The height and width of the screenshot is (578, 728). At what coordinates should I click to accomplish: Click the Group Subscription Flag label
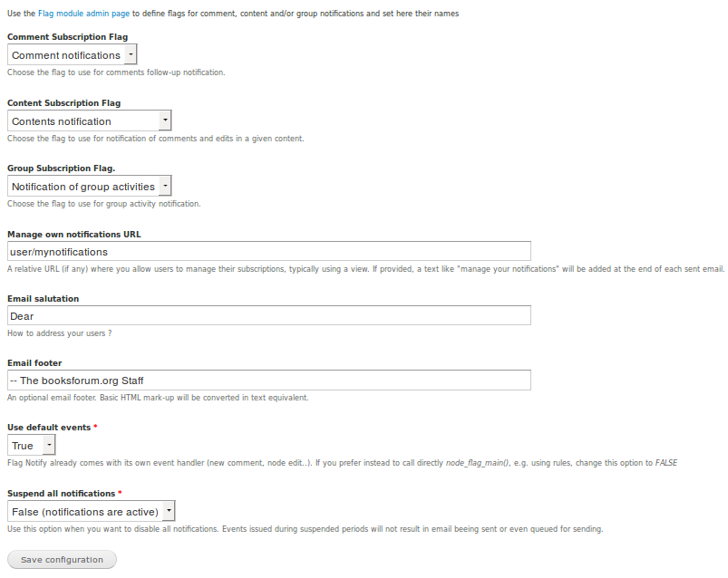click(61, 169)
